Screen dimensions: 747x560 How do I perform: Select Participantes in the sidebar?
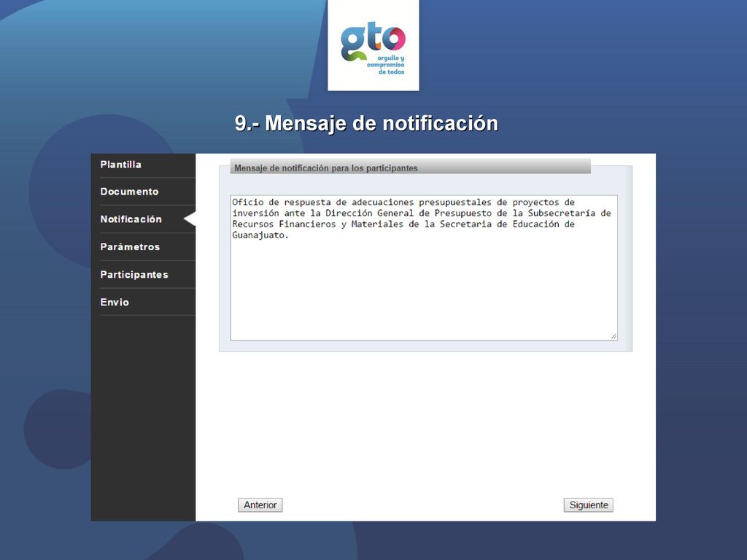tap(134, 275)
